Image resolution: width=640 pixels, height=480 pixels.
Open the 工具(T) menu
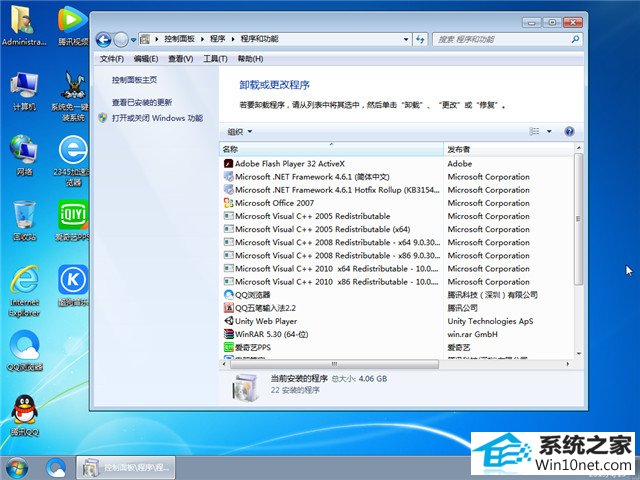click(x=215, y=59)
